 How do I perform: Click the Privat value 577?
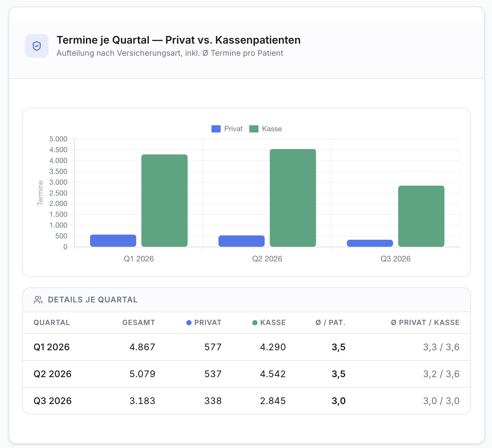point(213,347)
